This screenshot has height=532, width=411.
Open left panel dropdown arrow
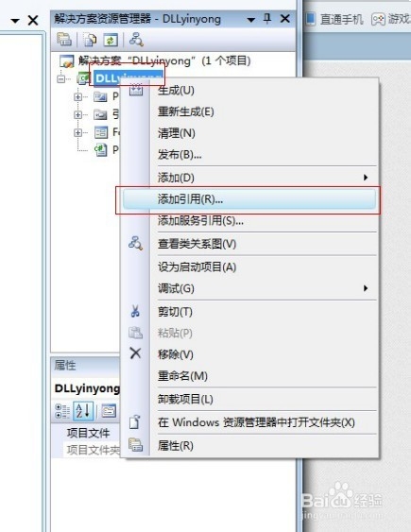pyautogui.click(x=15, y=21)
